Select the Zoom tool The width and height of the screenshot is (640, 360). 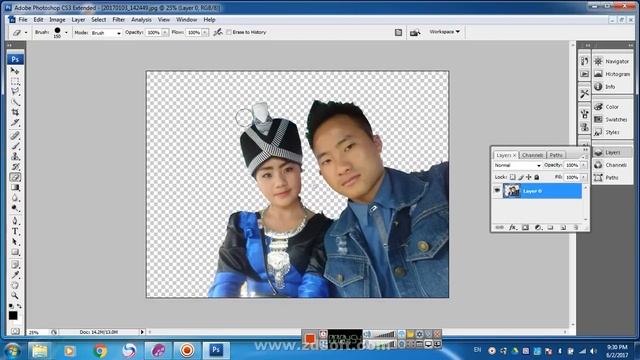[x=15, y=295]
